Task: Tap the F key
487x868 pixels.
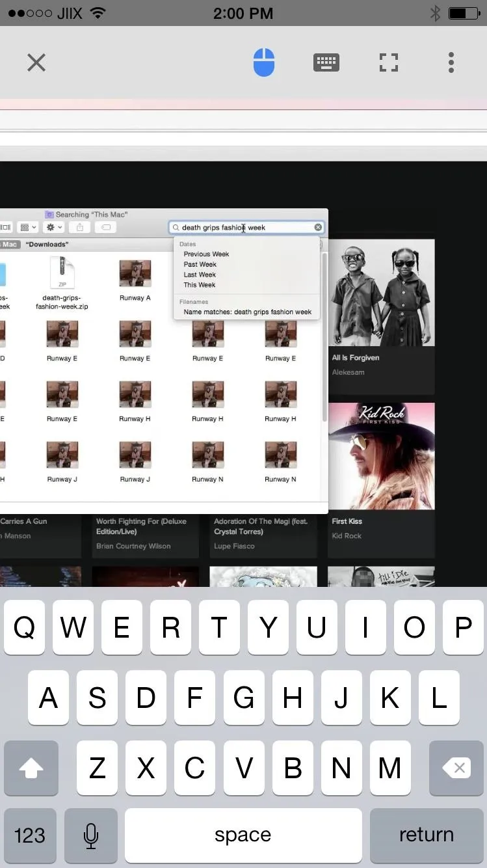Action: point(194,698)
